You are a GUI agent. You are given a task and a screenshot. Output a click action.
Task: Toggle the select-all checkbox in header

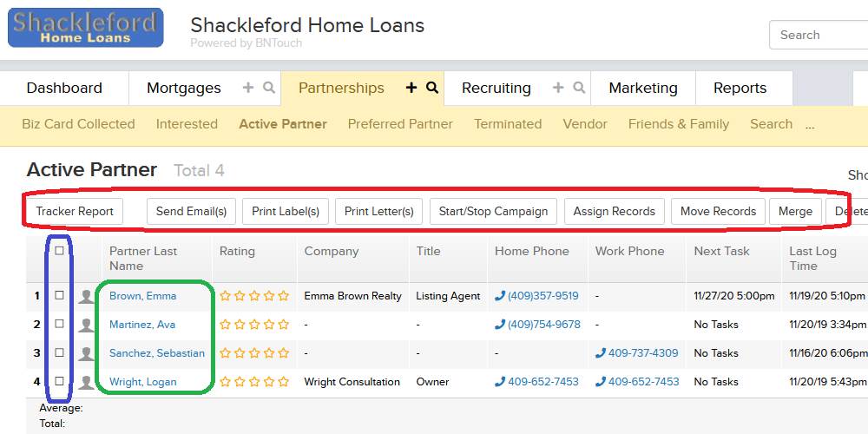coord(59,251)
